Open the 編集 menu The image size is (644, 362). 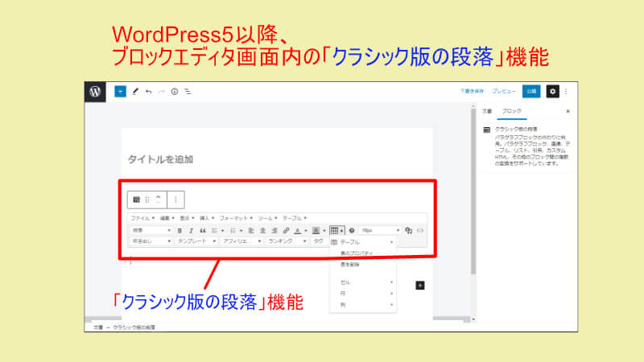coord(167,218)
